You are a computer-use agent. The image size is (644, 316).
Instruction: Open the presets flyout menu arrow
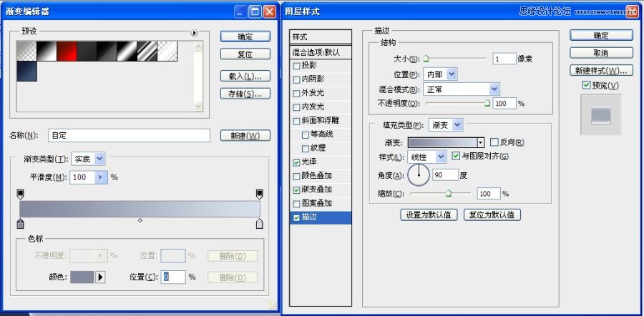(x=195, y=33)
